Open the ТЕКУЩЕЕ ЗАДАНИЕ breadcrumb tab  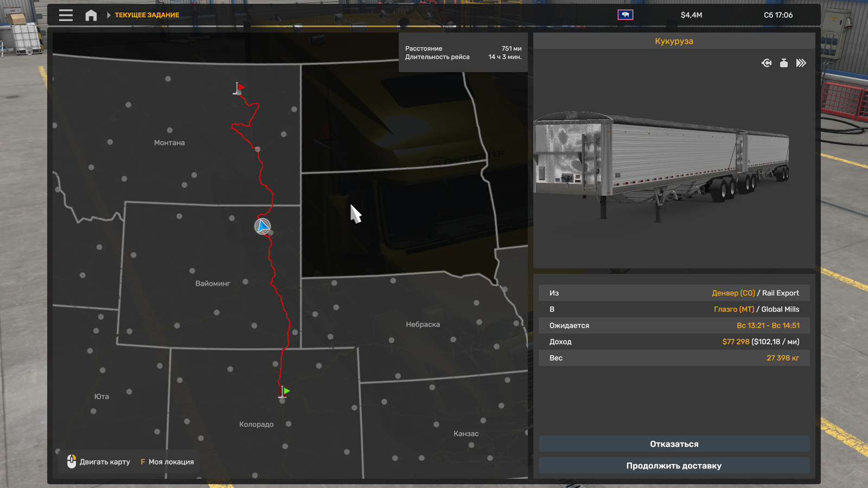pyautogui.click(x=147, y=15)
